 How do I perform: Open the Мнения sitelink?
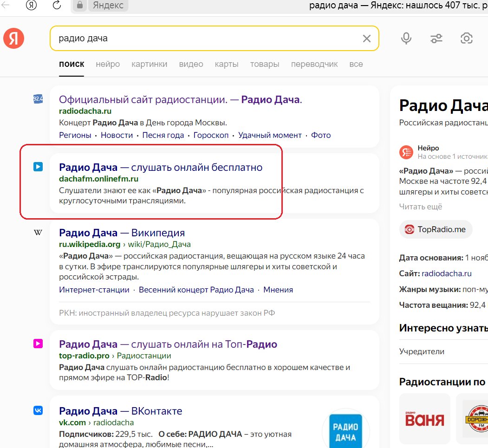click(278, 290)
